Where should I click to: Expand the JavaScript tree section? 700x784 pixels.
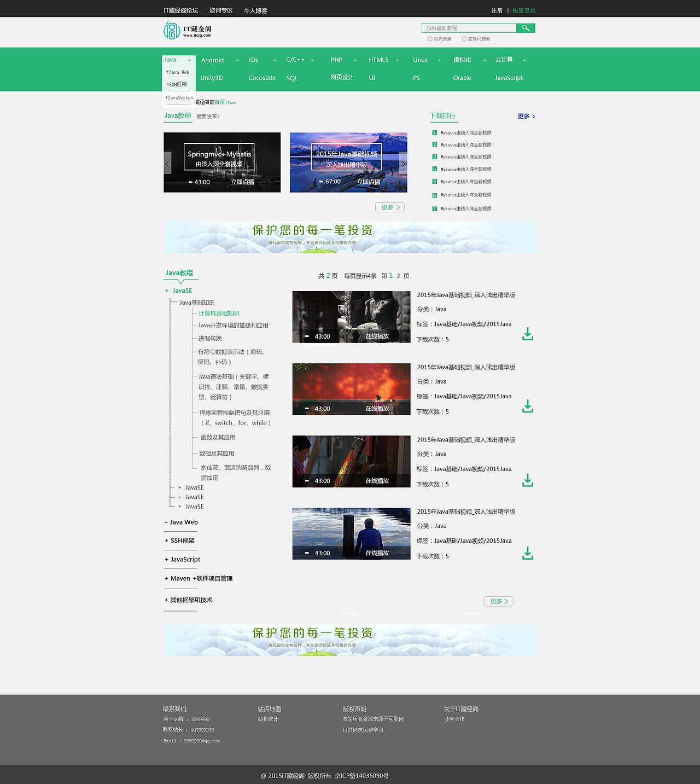[x=182, y=559]
